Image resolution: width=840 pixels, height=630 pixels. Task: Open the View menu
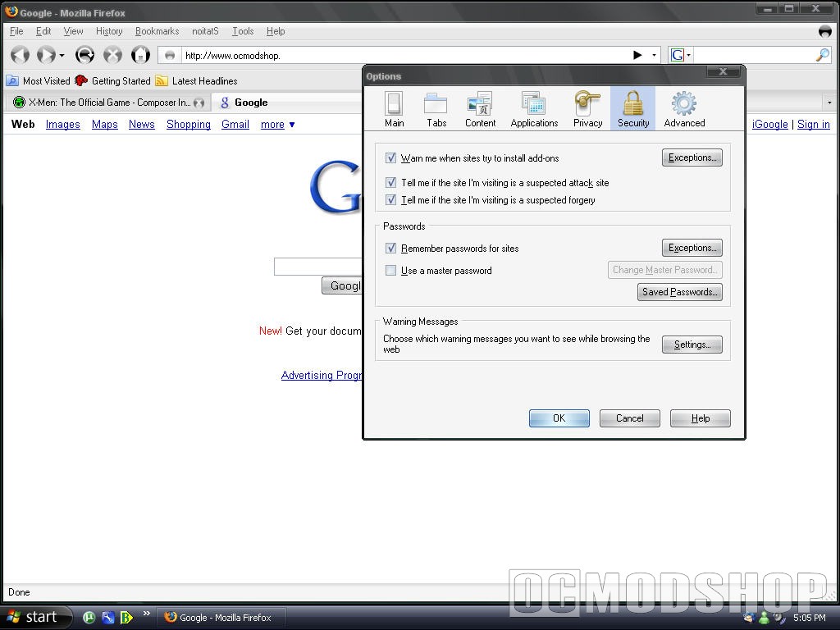click(73, 31)
